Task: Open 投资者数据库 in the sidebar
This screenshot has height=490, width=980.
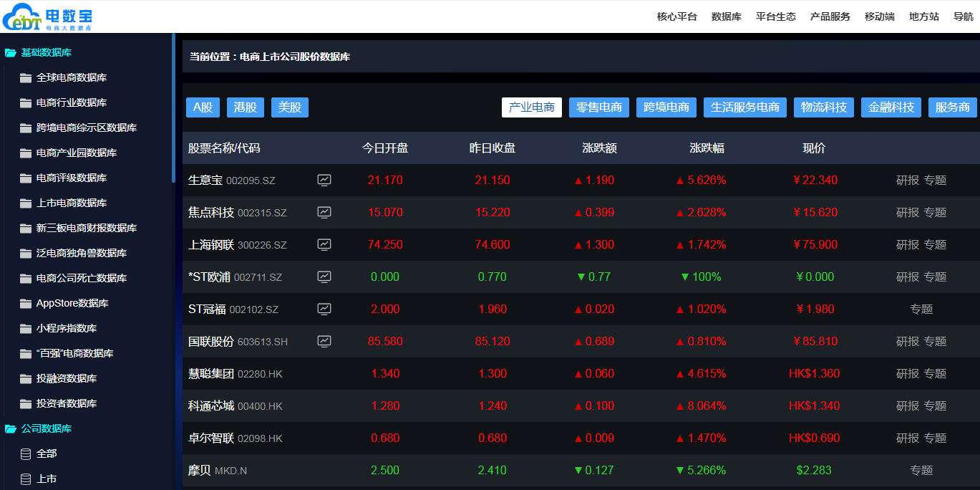Action: [67, 403]
